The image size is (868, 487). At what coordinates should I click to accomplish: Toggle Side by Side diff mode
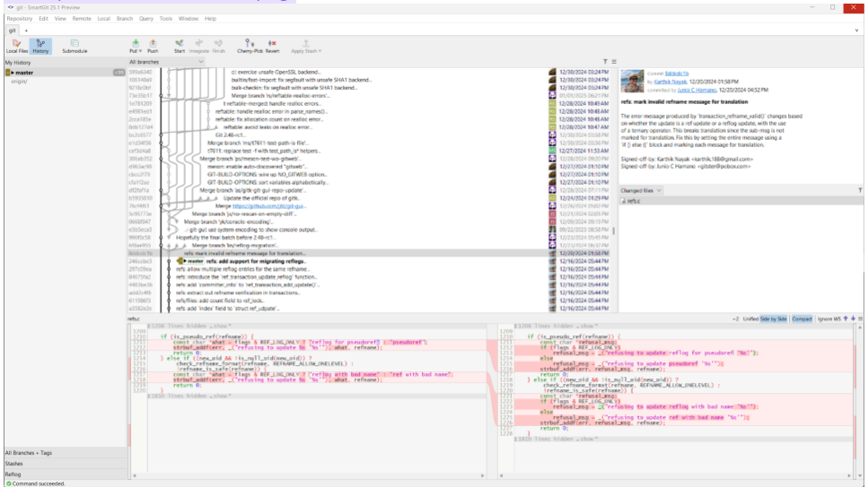774,318
